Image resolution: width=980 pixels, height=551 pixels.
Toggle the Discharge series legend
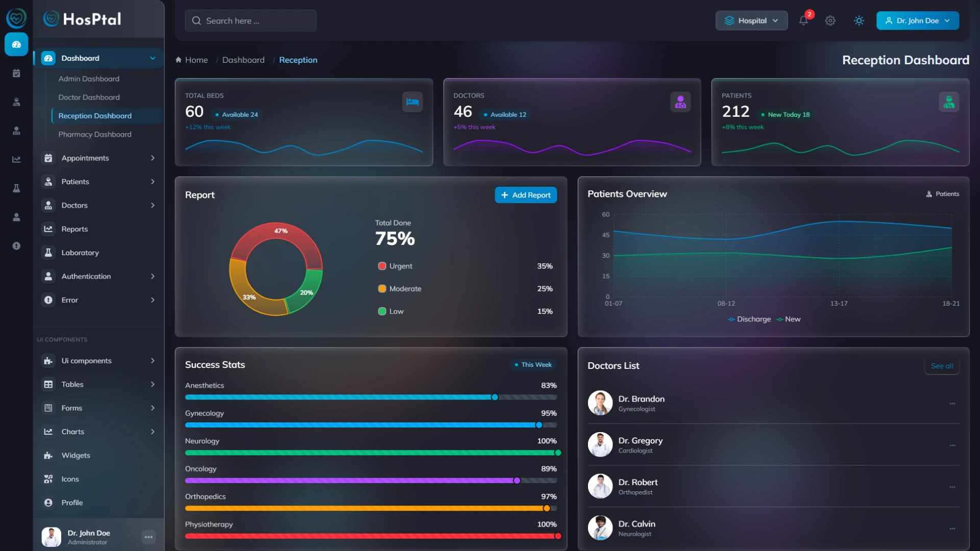click(x=749, y=319)
